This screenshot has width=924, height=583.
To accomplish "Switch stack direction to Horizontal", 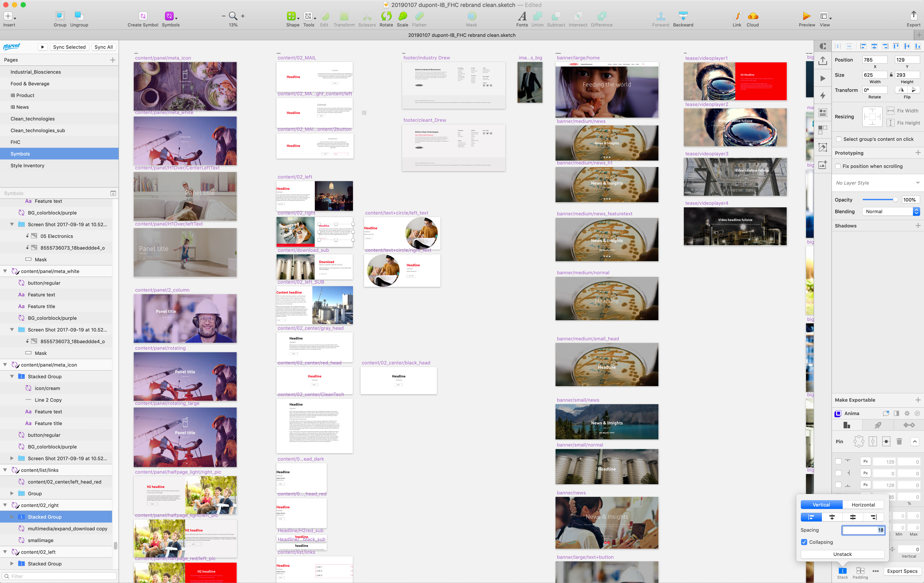I will pos(863,505).
